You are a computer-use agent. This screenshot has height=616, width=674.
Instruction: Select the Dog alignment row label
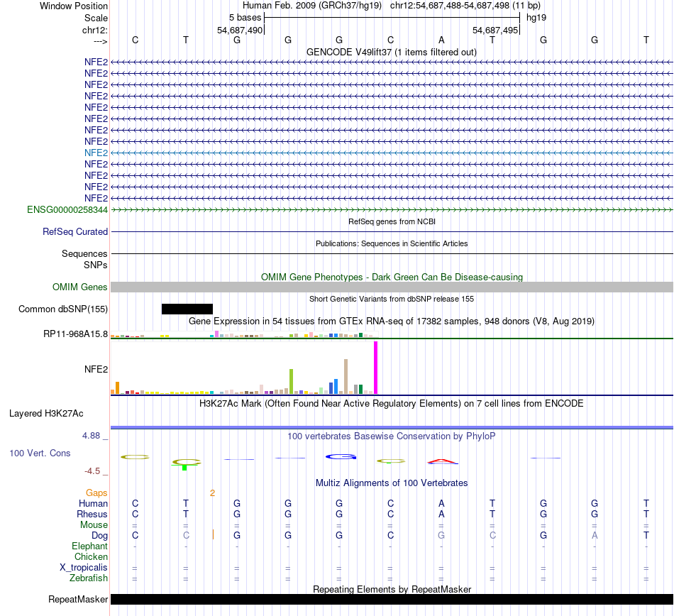coord(99,535)
